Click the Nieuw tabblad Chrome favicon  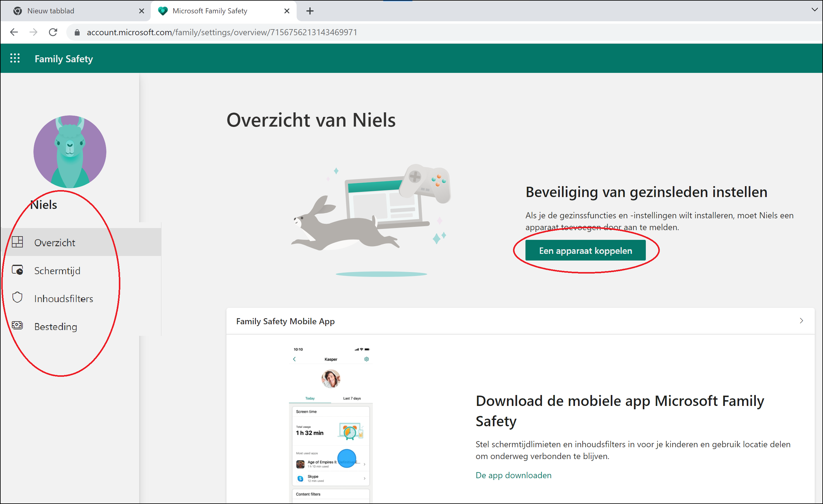pos(17,11)
